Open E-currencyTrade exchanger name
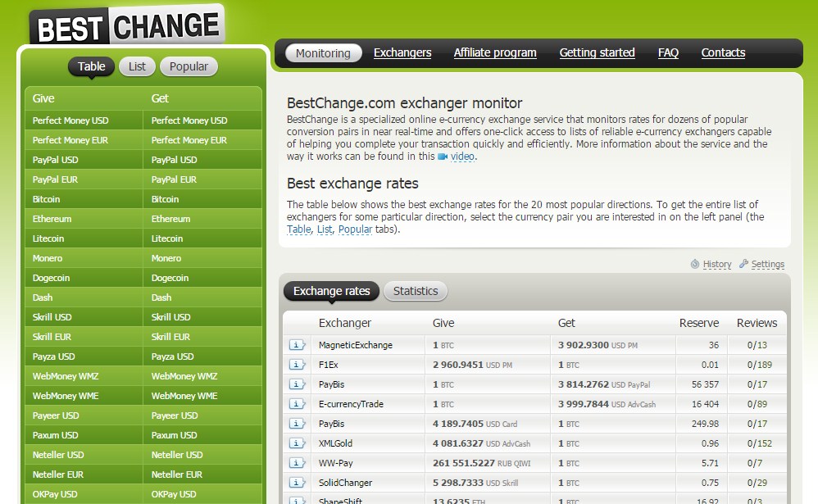818x504 pixels. [351, 404]
